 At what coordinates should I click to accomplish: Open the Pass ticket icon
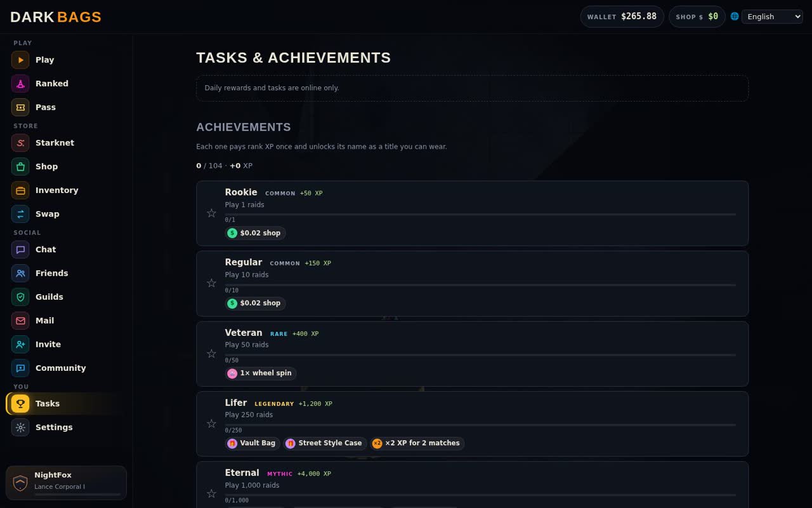(20, 107)
